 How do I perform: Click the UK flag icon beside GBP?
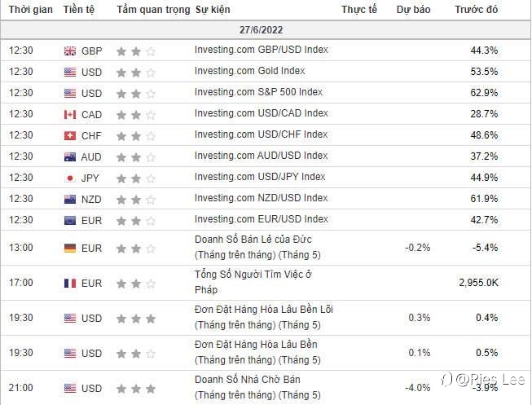(70, 51)
